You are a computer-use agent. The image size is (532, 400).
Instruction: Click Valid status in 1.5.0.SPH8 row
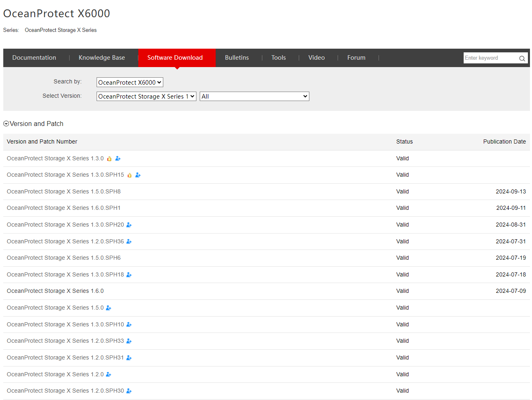[402, 192]
